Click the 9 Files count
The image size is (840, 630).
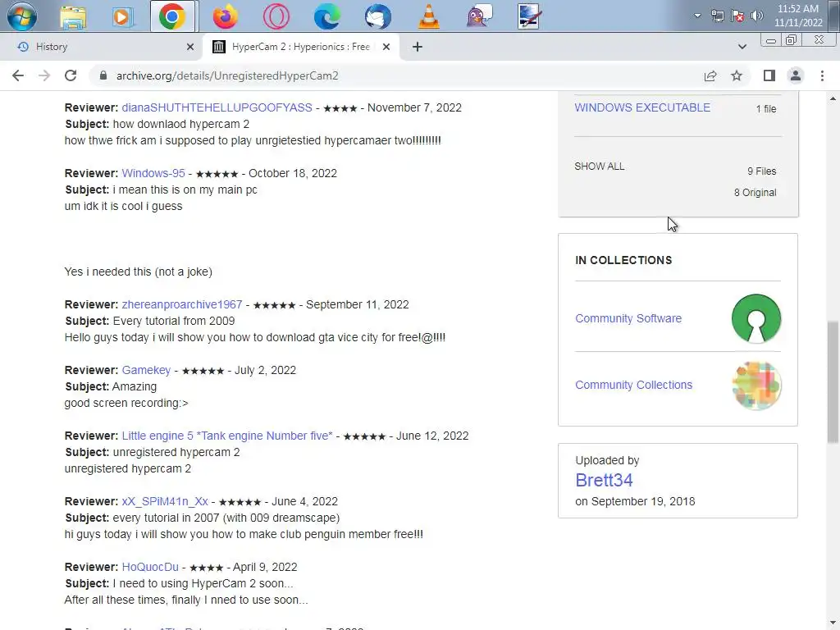click(x=762, y=171)
